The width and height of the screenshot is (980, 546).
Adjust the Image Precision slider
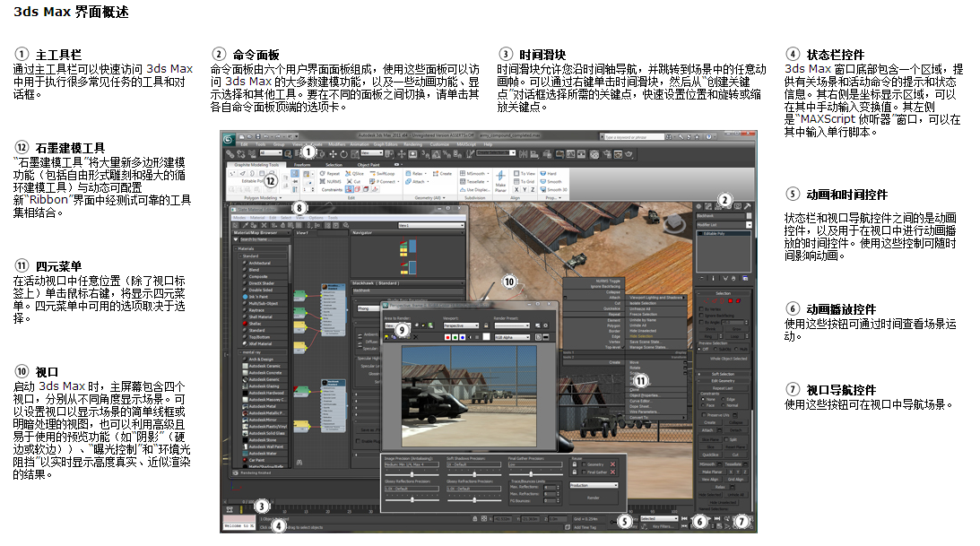(412, 474)
